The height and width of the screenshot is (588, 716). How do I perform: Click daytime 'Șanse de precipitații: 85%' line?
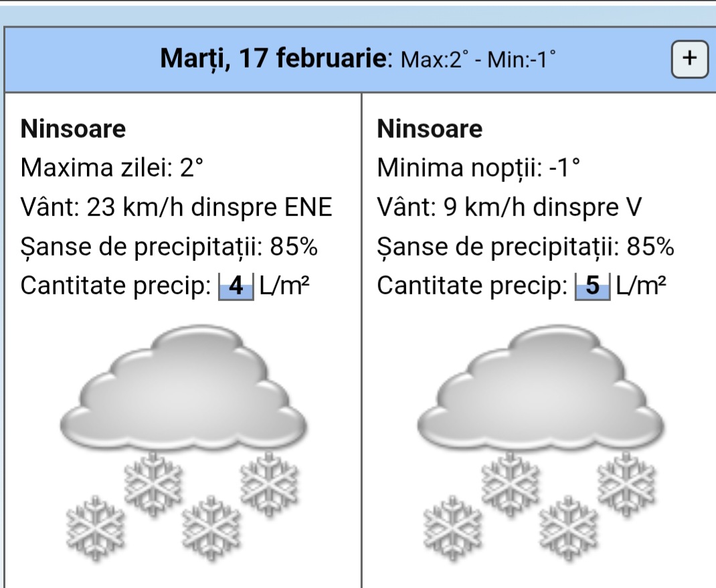pyautogui.click(x=169, y=248)
